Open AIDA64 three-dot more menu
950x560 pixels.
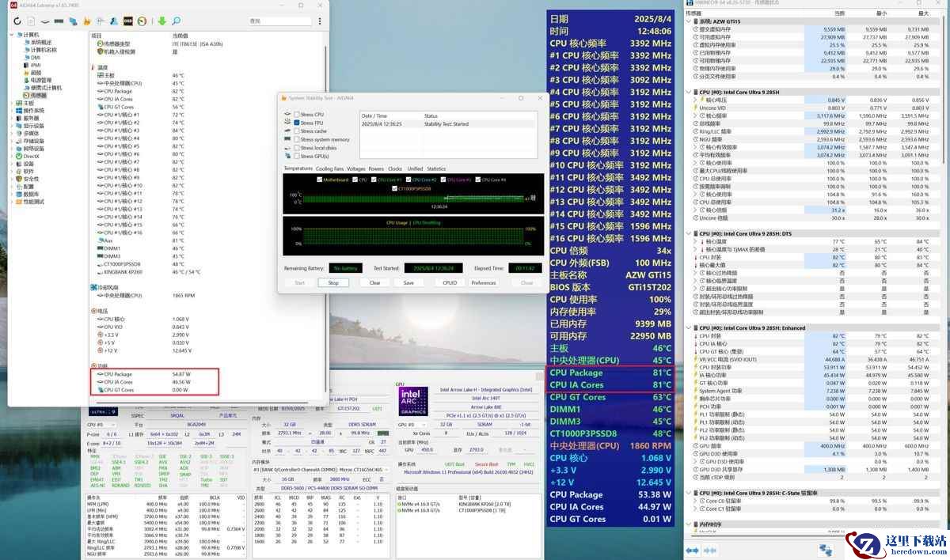[x=320, y=21]
